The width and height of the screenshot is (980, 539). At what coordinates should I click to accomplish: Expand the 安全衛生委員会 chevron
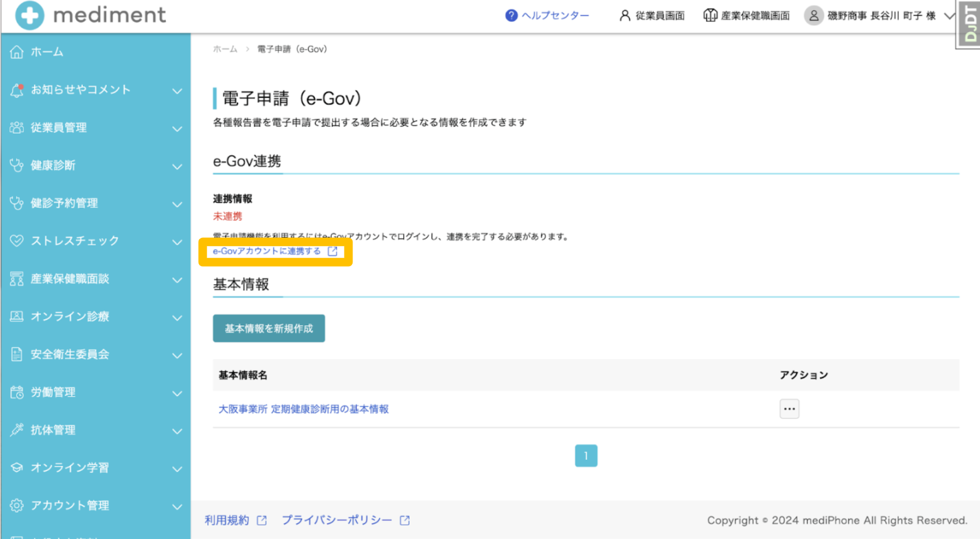177,355
